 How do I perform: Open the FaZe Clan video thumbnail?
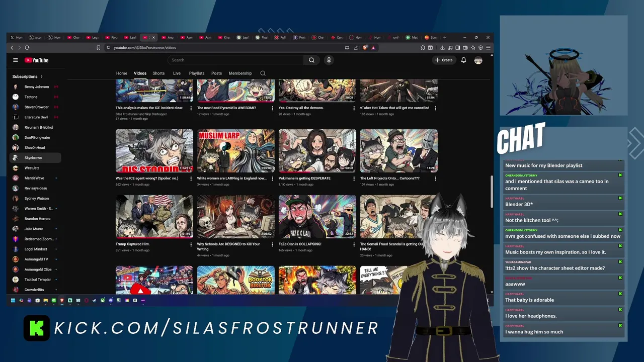[317, 217]
